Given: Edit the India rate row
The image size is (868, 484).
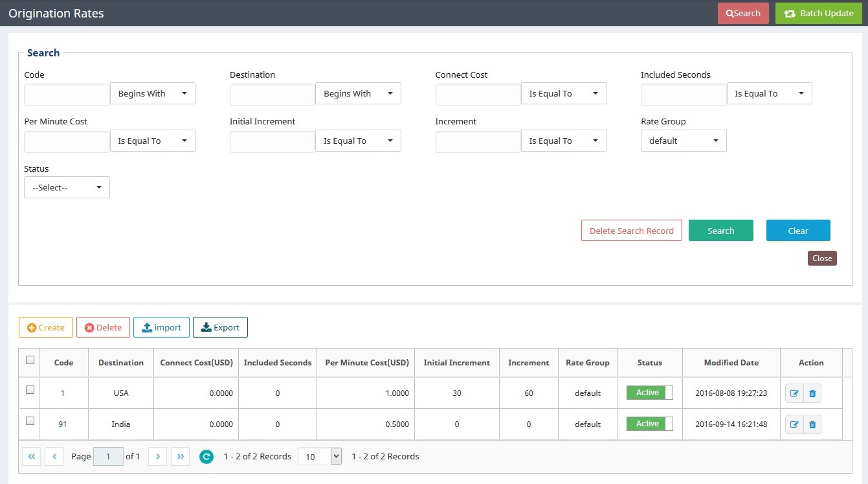Looking at the screenshot, I should 794,424.
